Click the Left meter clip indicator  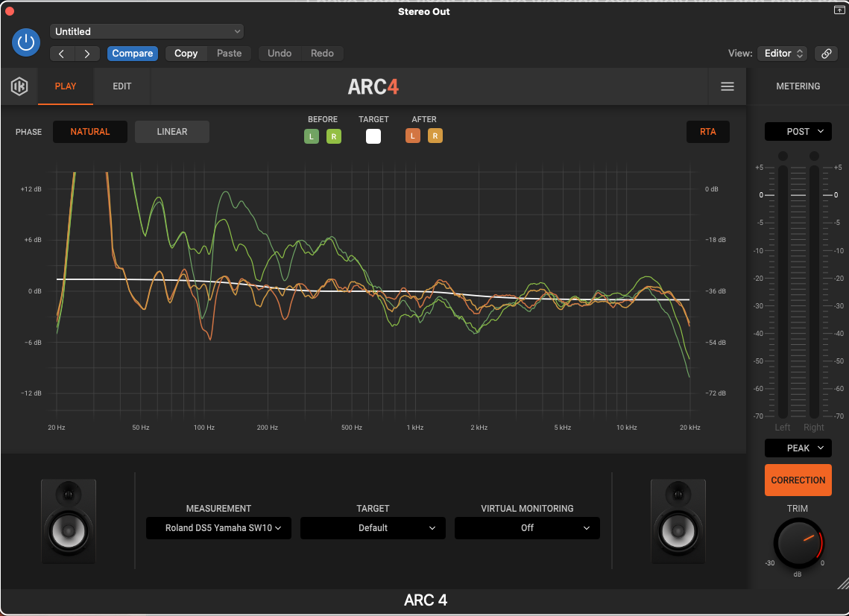tap(783, 156)
